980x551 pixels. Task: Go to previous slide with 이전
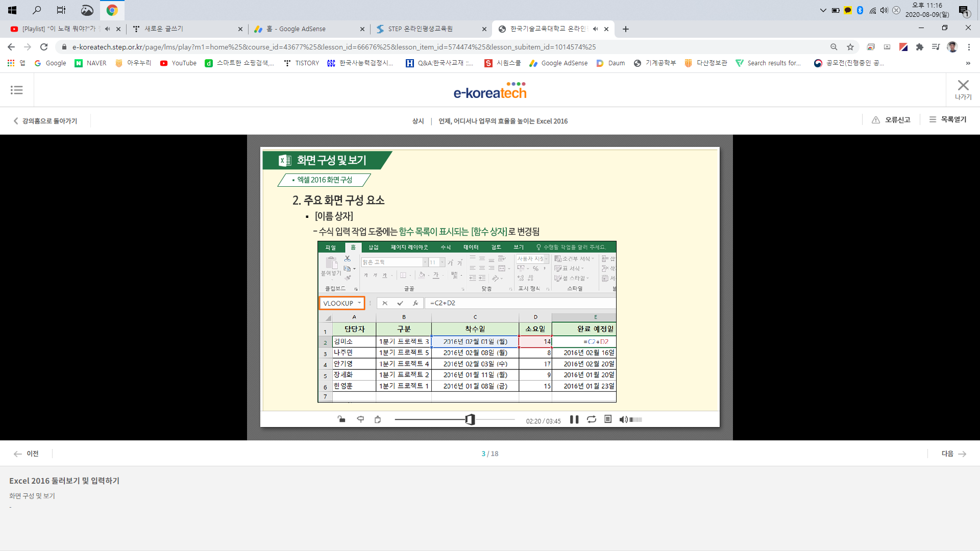click(x=27, y=454)
